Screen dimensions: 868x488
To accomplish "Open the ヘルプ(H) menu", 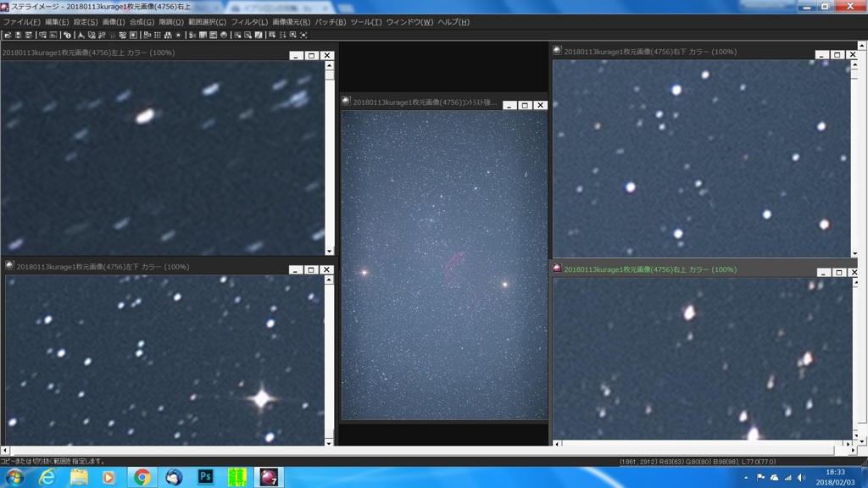I will pyautogui.click(x=453, y=22).
